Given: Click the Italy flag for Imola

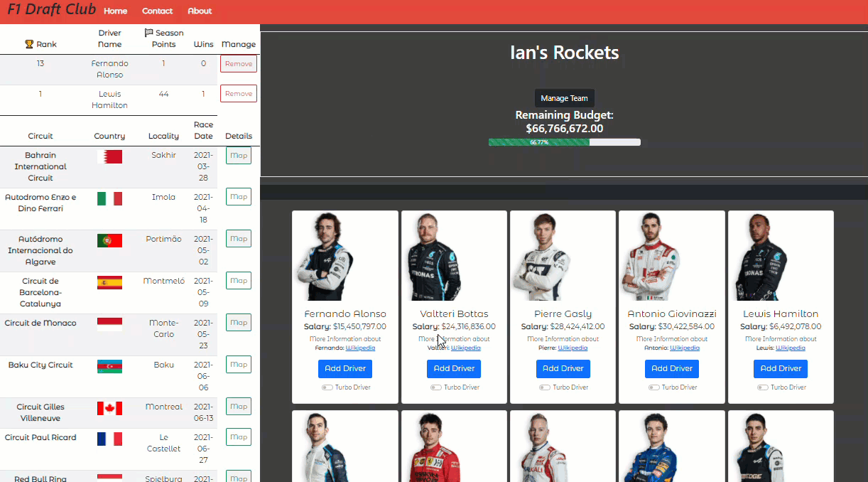Looking at the screenshot, I should point(109,198).
